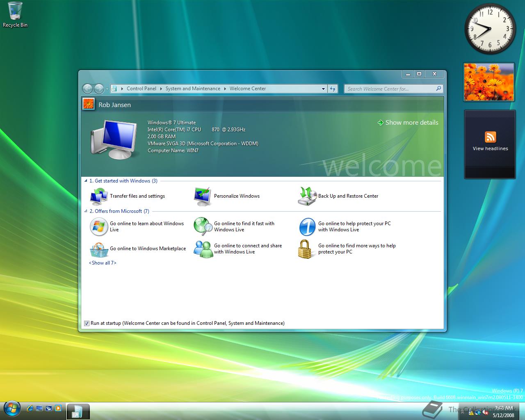
Task: Click the Windows Marketplace basket icon
Action: [99, 249]
